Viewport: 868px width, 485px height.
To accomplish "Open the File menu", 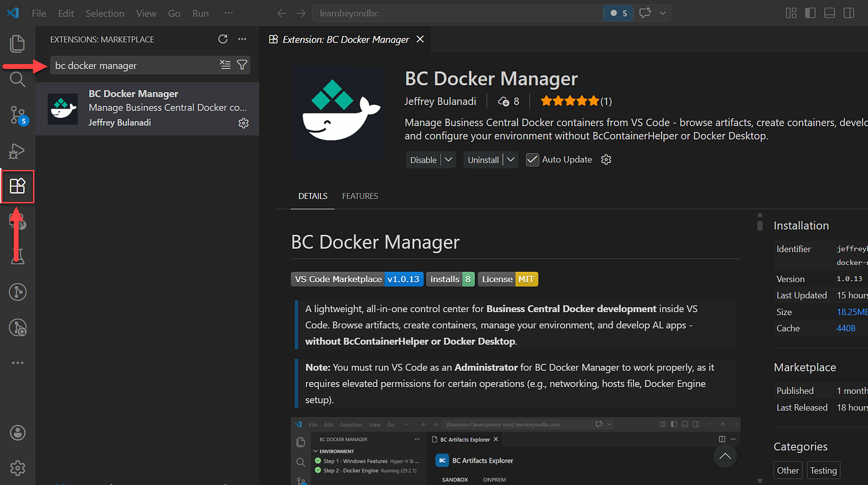I will tap(38, 13).
